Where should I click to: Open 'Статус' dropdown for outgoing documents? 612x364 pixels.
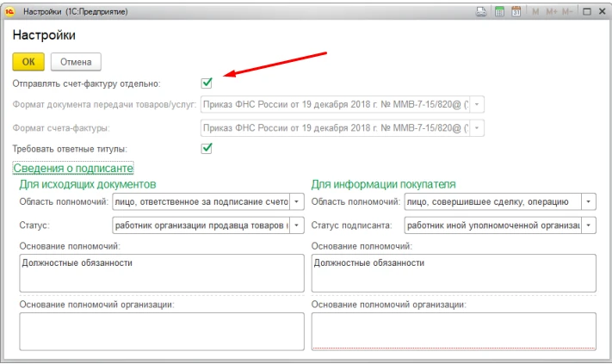pos(297,225)
